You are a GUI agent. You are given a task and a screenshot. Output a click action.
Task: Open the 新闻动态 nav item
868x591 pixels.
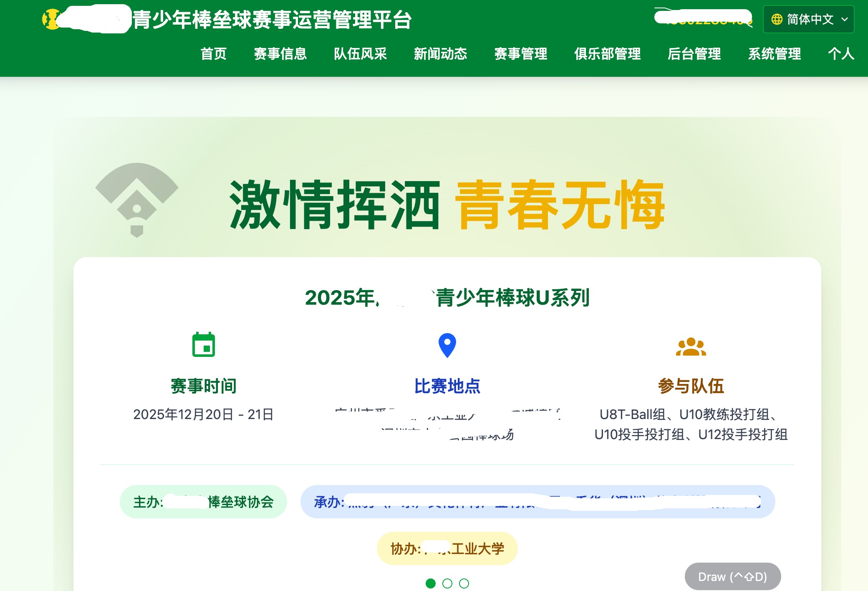440,54
